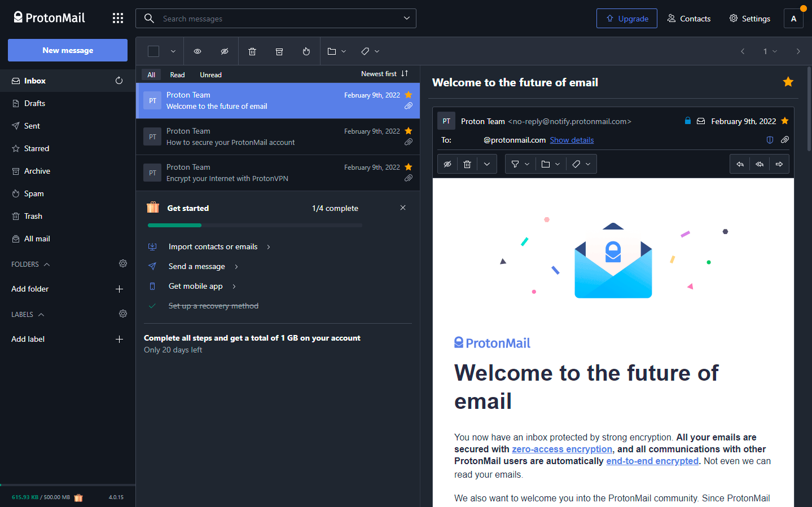
Task: Open the user account avatar A
Action: coord(793,19)
